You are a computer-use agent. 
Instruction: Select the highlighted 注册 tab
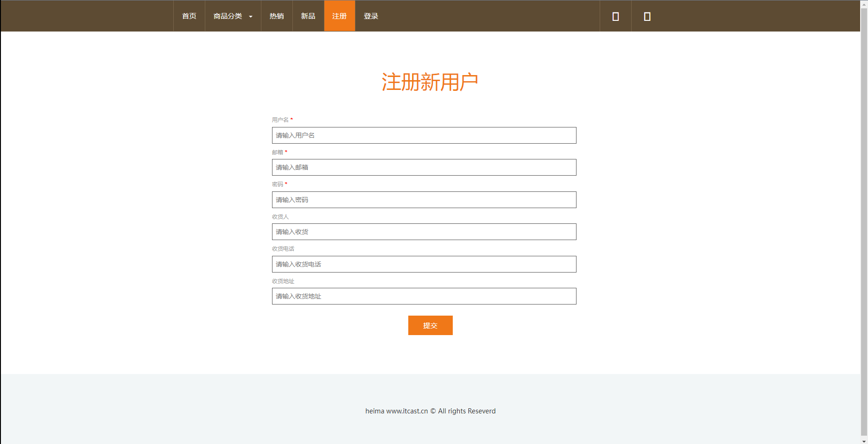340,16
